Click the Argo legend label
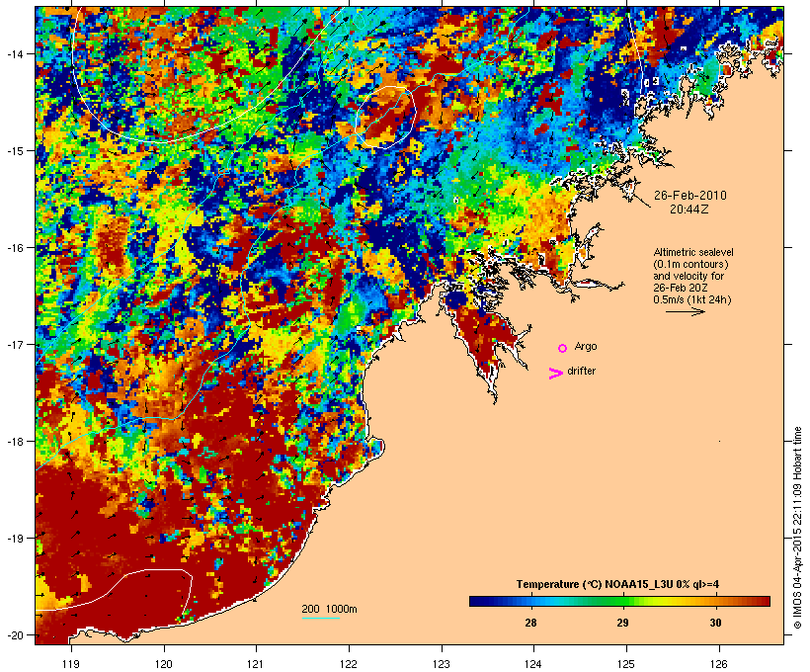 coord(586,346)
